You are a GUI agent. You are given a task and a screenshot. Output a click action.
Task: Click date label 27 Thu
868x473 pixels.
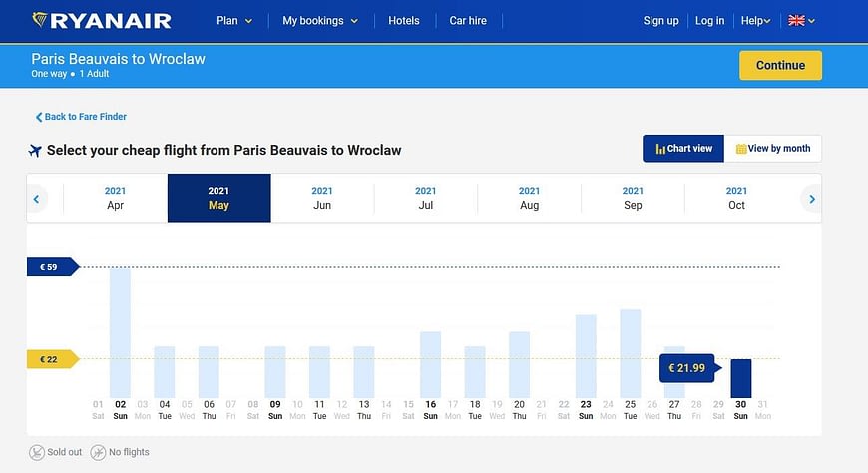click(x=674, y=410)
